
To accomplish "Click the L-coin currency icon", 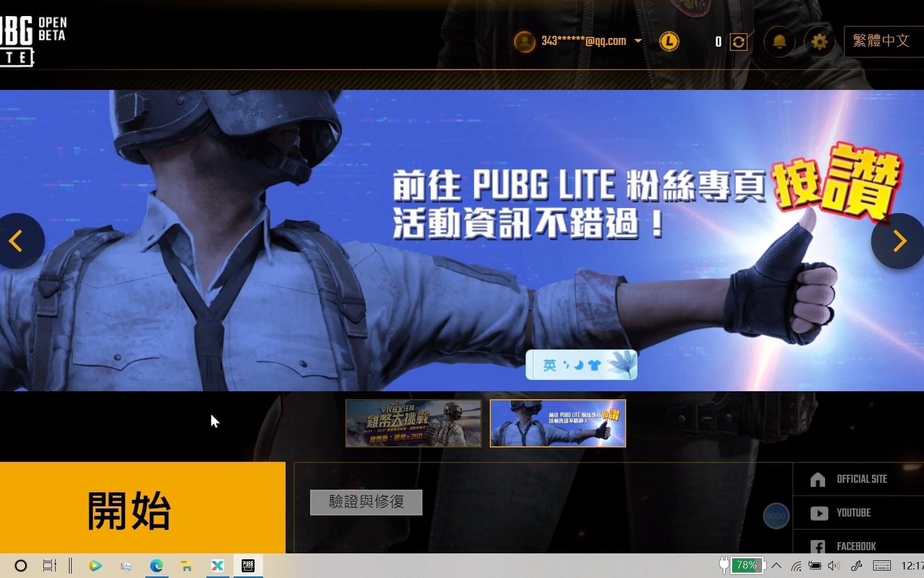I will [x=669, y=41].
